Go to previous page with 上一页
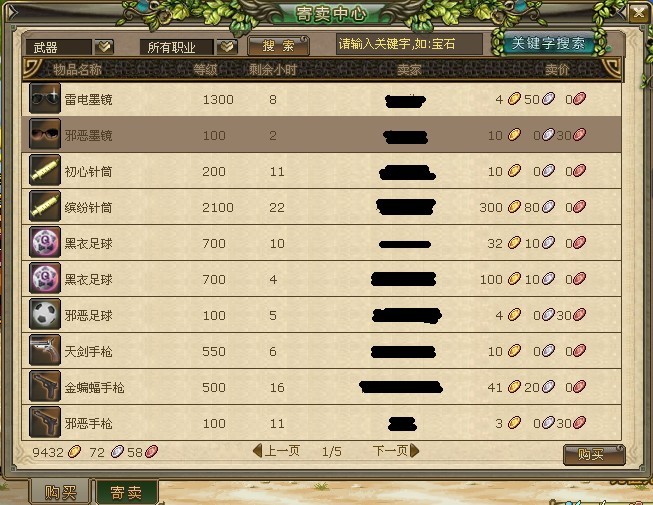653x505 pixels. tap(277, 450)
